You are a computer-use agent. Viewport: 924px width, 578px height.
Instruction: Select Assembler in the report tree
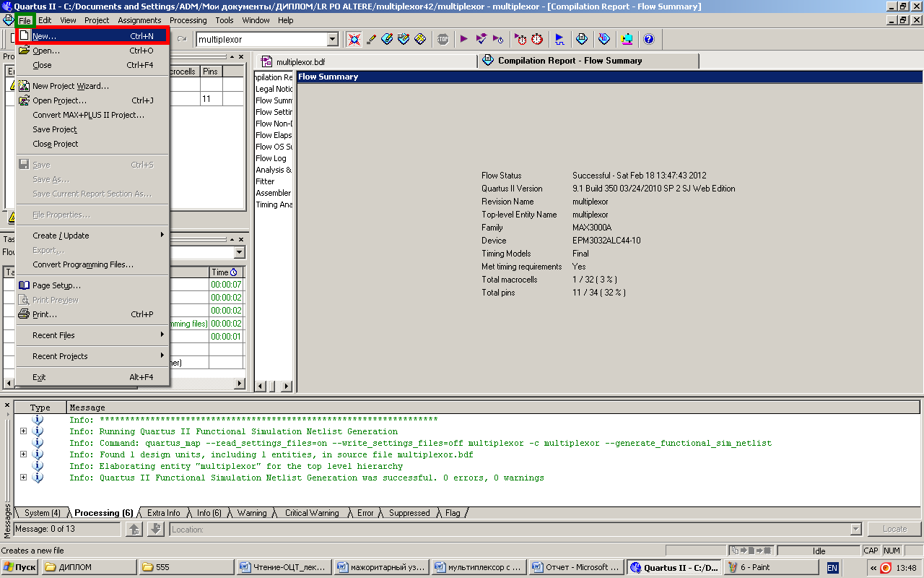(x=274, y=193)
